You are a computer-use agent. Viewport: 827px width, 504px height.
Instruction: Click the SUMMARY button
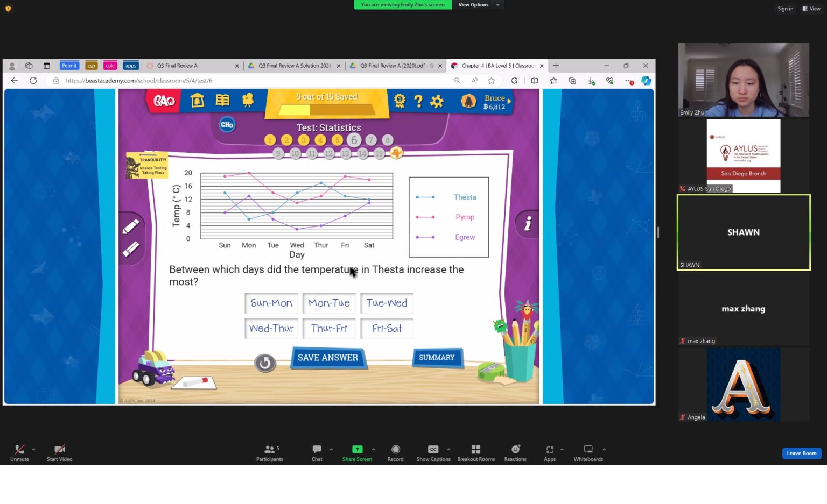pos(437,357)
